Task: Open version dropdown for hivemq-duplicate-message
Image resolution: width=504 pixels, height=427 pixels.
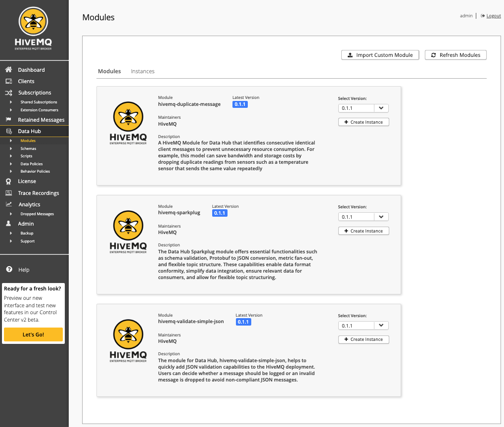Action: coord(364,108)
